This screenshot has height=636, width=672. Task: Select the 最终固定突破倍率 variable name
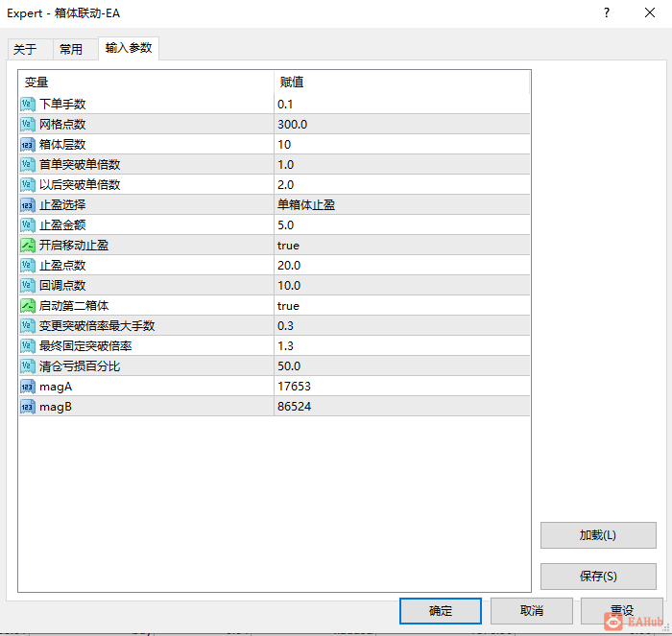point(85,345)
